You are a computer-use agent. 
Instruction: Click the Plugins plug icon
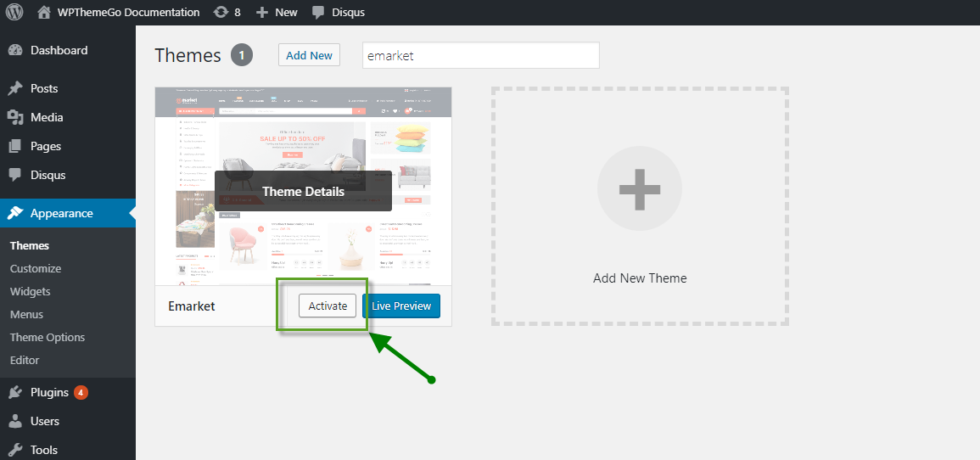[15, 392]
